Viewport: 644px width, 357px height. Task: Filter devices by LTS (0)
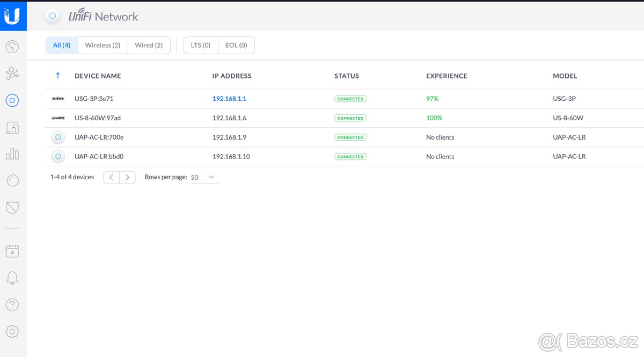tap(201, 46)
